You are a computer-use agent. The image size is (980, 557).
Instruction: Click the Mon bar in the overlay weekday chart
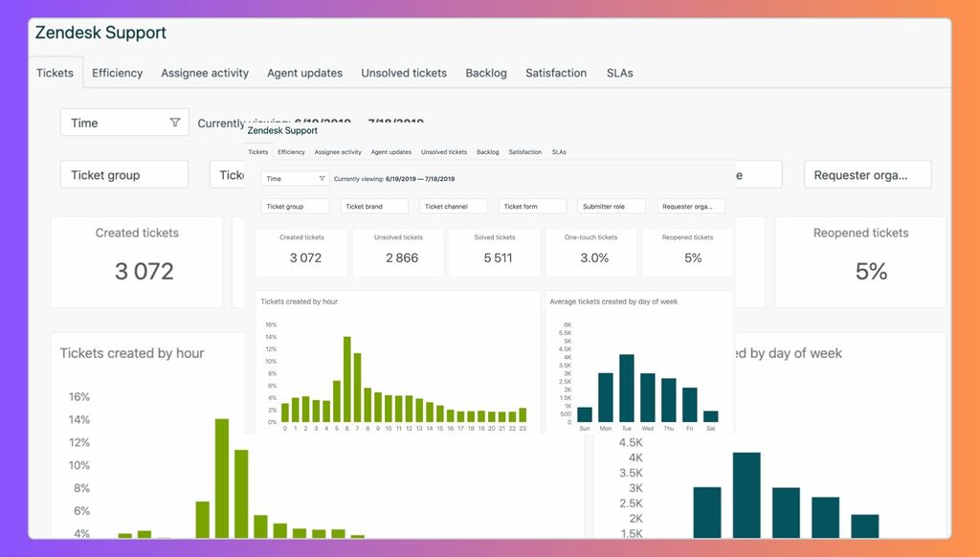pos(606,397)
